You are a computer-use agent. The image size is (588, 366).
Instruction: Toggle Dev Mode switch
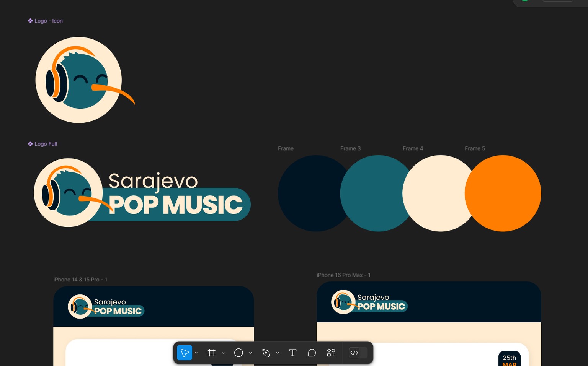[x=358, y=353]
